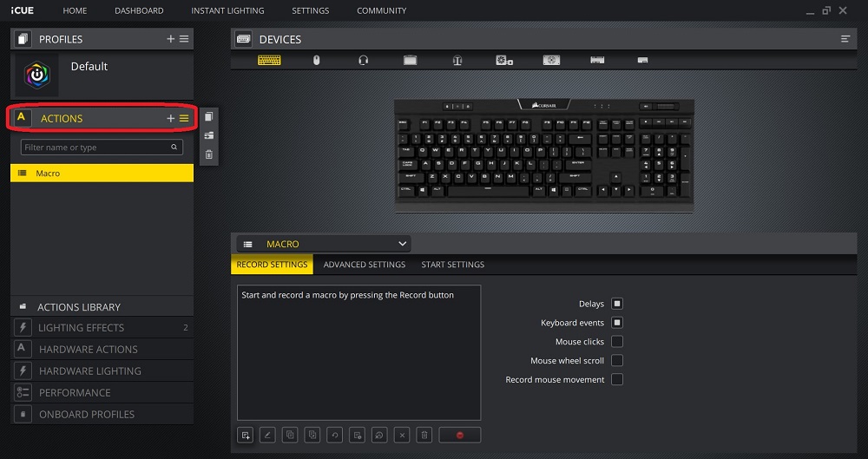
Task: Select the power supply device icon
Action: pos(551,60)
